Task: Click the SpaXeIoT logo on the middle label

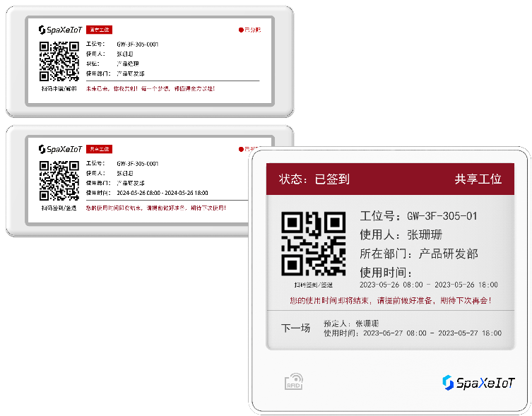Action: click(x=60, y=149)
